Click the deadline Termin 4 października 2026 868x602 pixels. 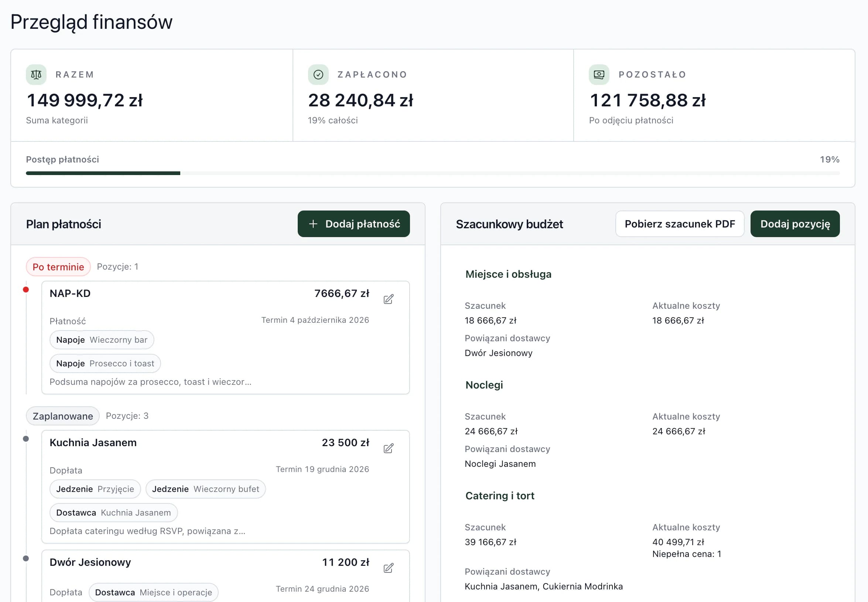(315, 320)
